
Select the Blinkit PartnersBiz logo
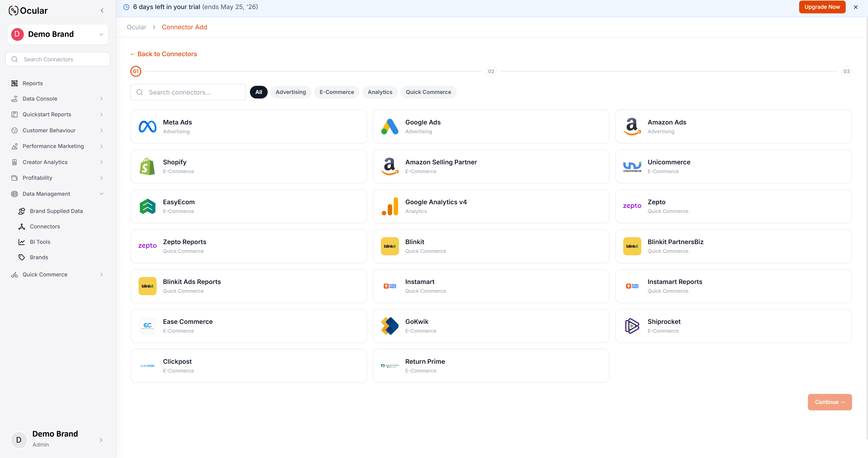click(x=632, y=246)
